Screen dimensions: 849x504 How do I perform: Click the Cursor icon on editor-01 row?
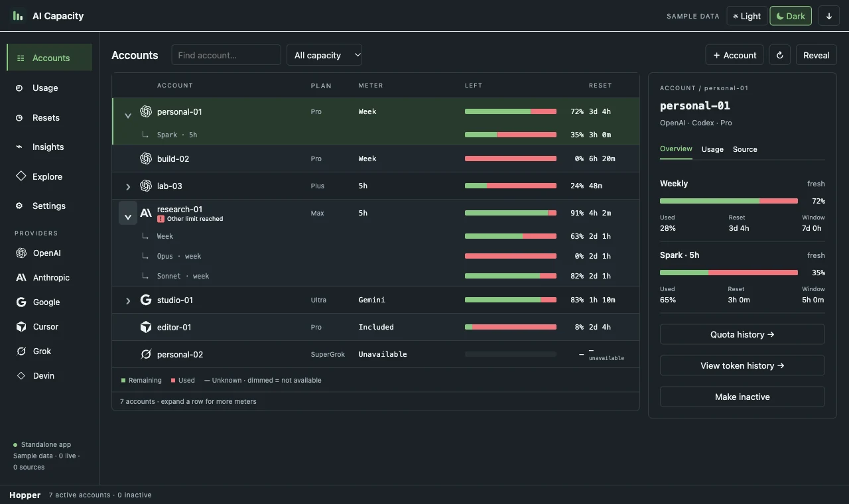click(x=146, y=327)
